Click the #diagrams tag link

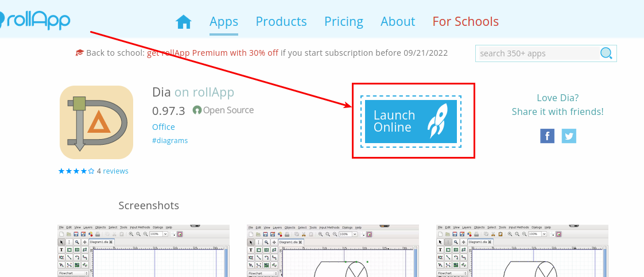pos(170,141)
